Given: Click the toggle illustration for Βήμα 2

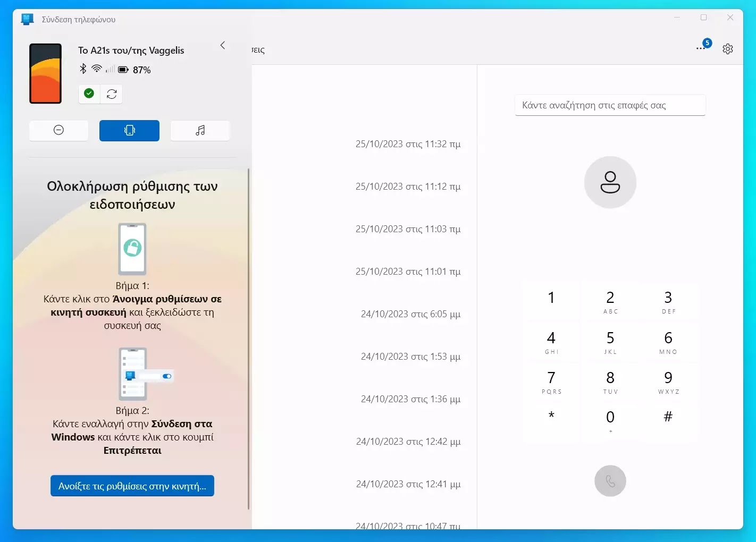Looking at the screenshot, I should (145, 374).
